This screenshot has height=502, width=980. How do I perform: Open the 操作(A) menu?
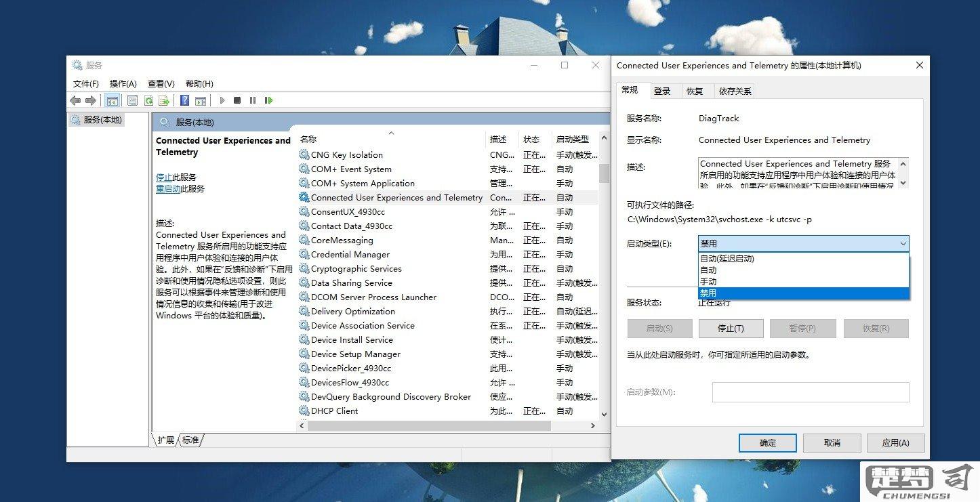coord(123,83)
